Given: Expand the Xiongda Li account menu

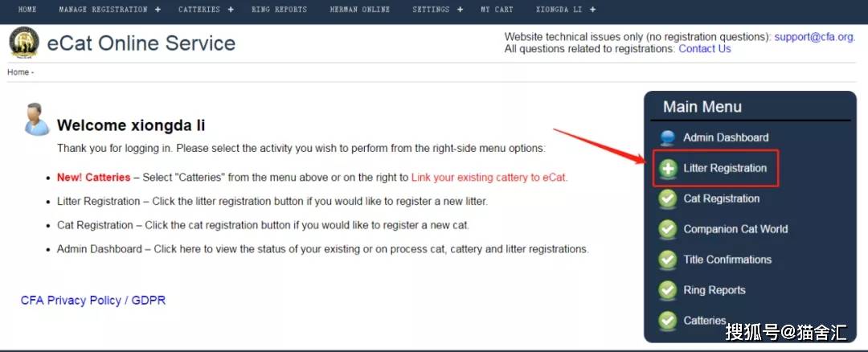Looking at the screenshot, I should [x=592, y=10].
